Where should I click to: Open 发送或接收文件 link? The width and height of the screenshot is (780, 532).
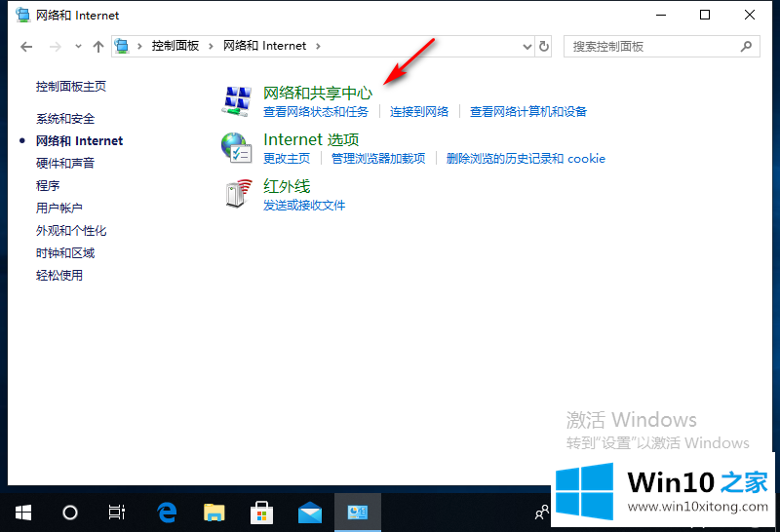[304, 206]
